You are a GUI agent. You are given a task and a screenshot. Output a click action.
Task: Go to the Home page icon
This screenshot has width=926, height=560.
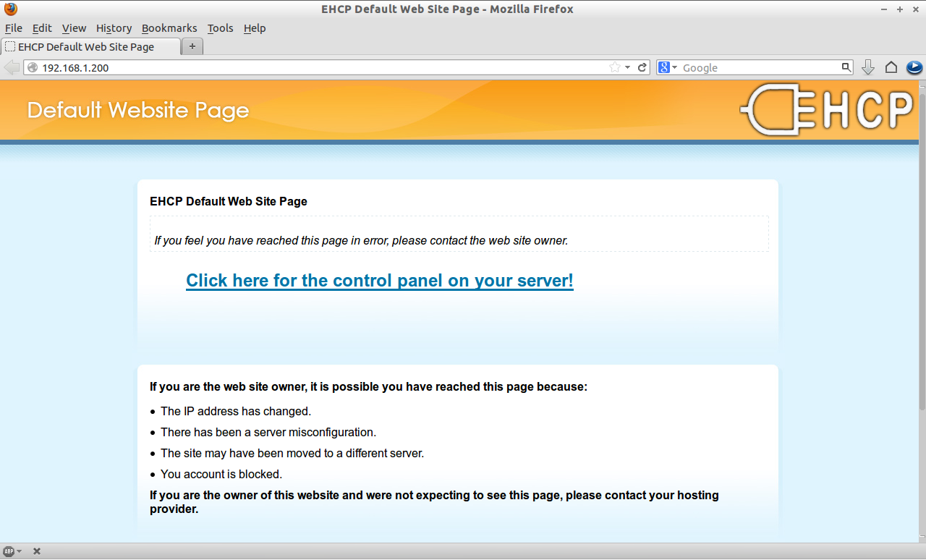click(x=891, y=67)
